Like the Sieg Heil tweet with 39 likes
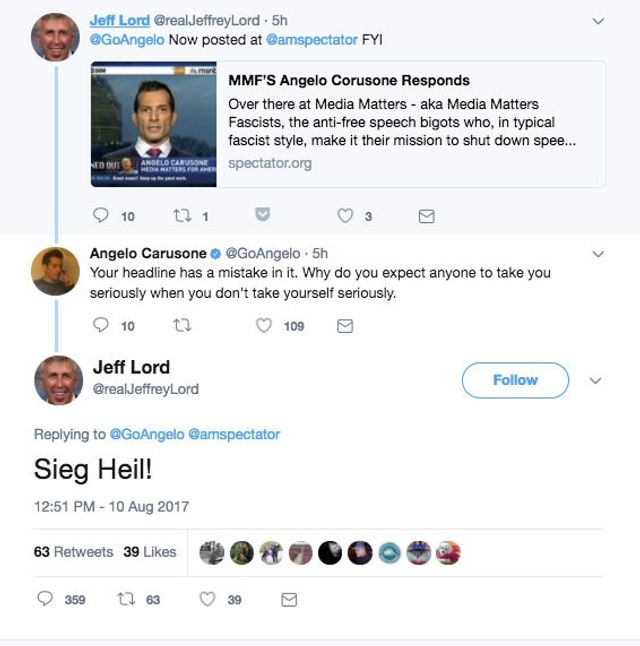Viewport: 640px width, 646px height. tap(208, 599)
